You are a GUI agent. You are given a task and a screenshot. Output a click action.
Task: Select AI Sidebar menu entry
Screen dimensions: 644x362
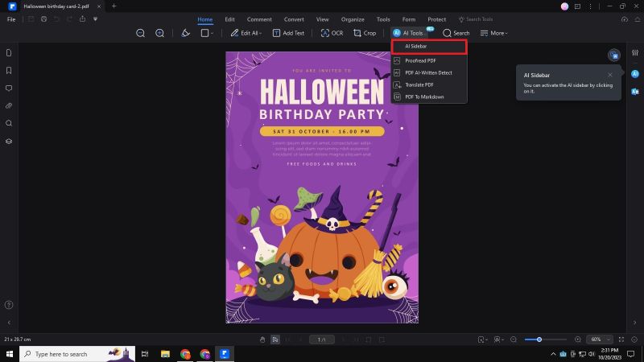[416, 47]
